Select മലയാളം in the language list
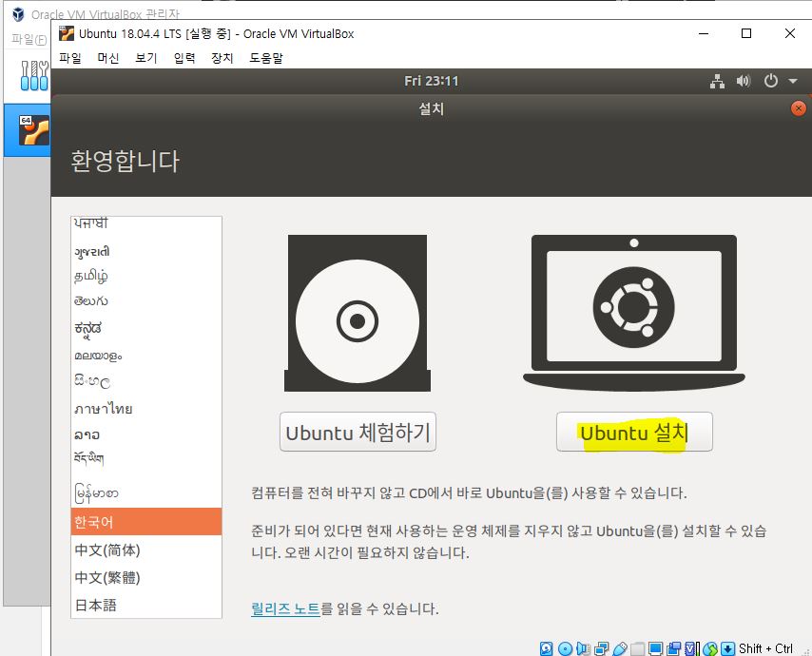Image resolution: width=812 pixels, height=656 pixels. click(x=146, y=356)
